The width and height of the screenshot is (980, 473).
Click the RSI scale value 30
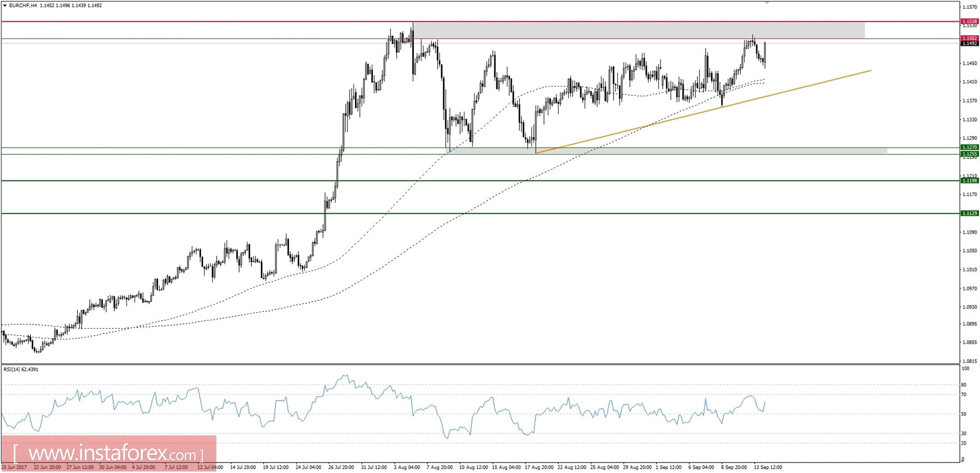tap(964, 434)
